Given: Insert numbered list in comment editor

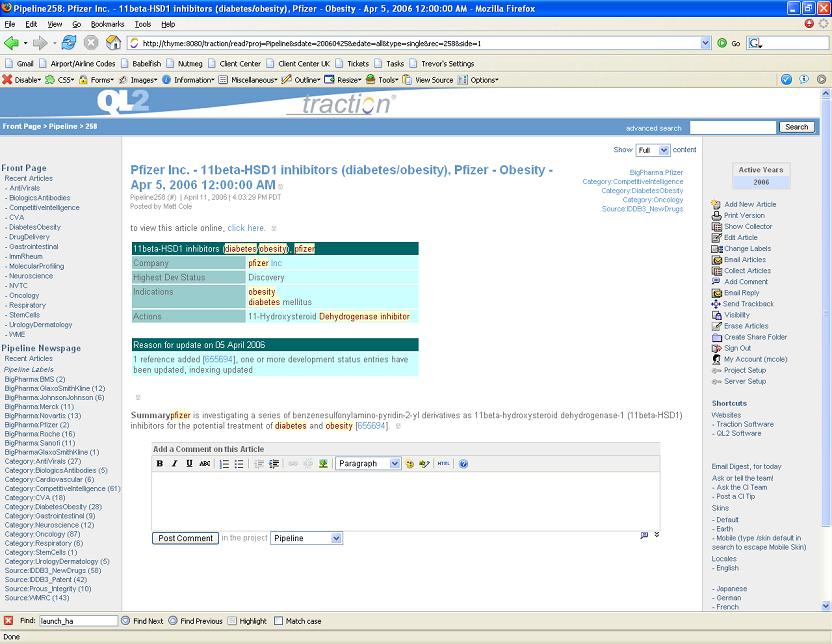Looking at the screenshot, I should point(224,464).
